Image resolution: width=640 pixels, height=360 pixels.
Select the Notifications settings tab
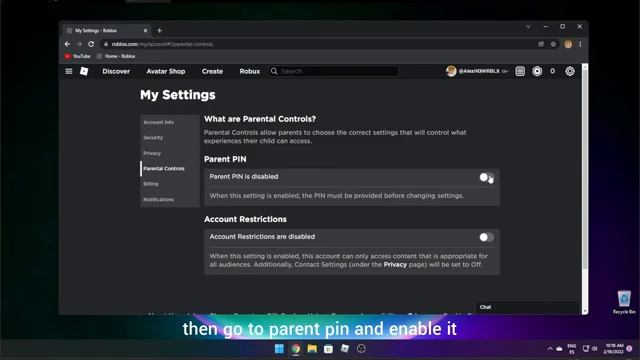[x=170, y=200]
